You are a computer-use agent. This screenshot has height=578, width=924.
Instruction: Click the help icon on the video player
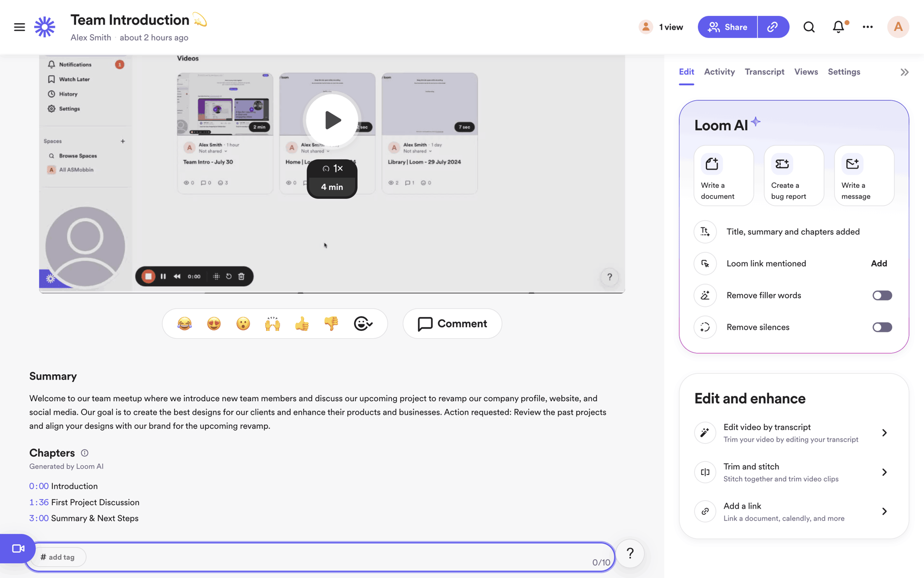click(610, 277)
